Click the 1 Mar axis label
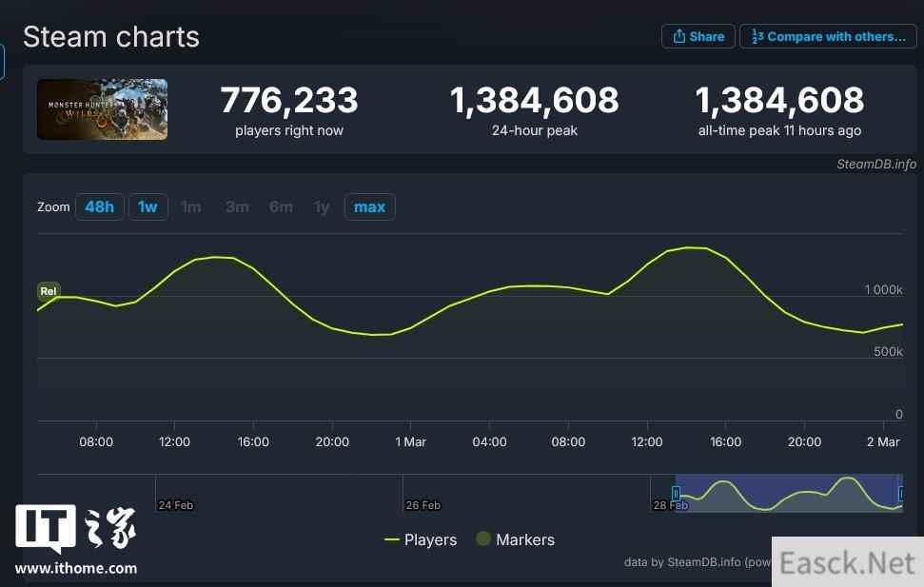 (x=411, y=442)
